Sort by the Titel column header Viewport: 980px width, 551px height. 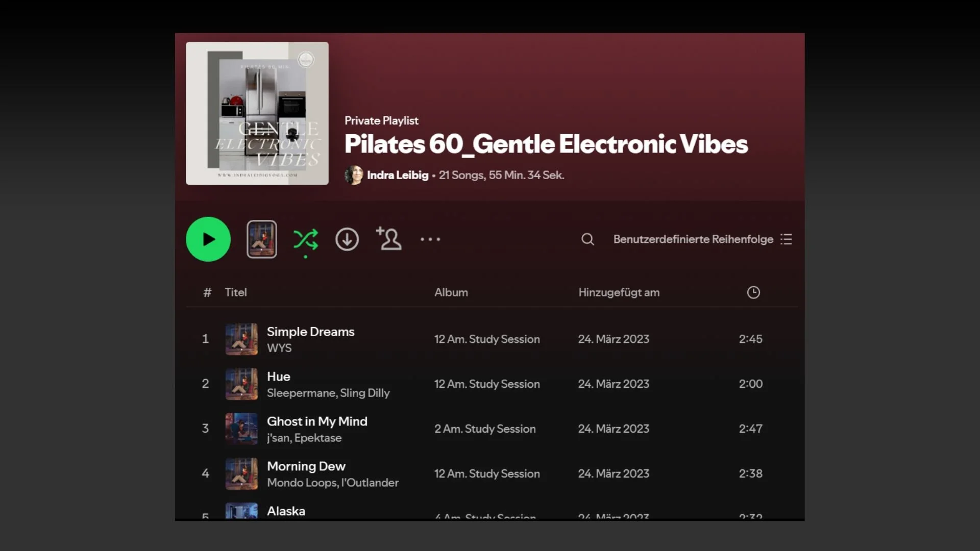236,292
